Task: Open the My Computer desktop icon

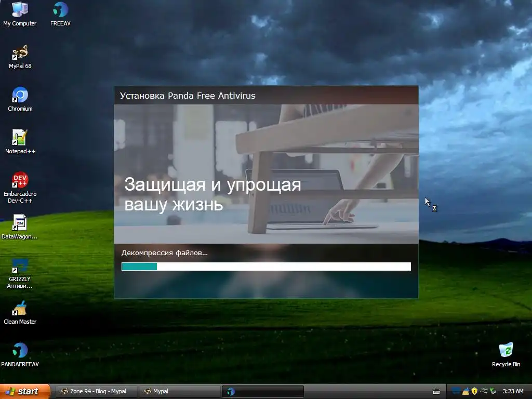Action: click(20, 14)
